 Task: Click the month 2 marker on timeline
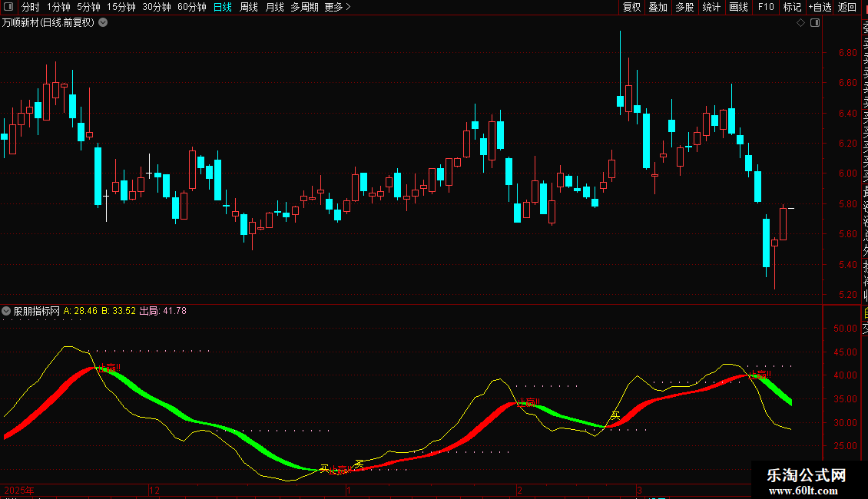tap(520, 490)
